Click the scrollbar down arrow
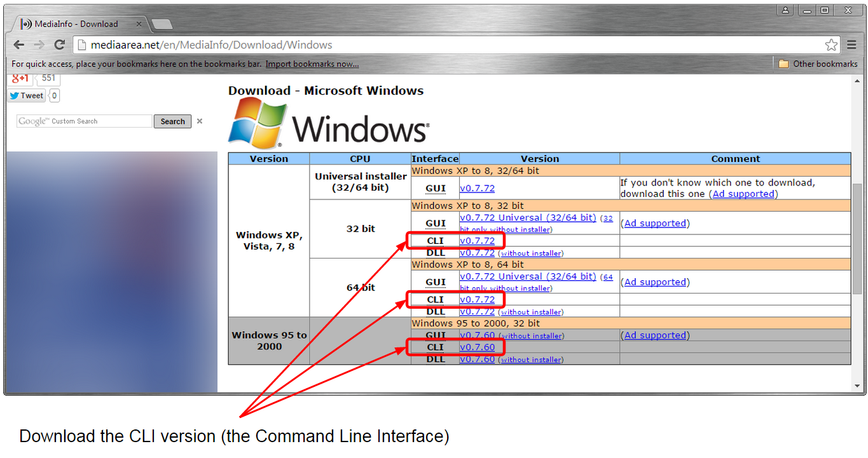868x458 pixels. (x=857, y=386)
